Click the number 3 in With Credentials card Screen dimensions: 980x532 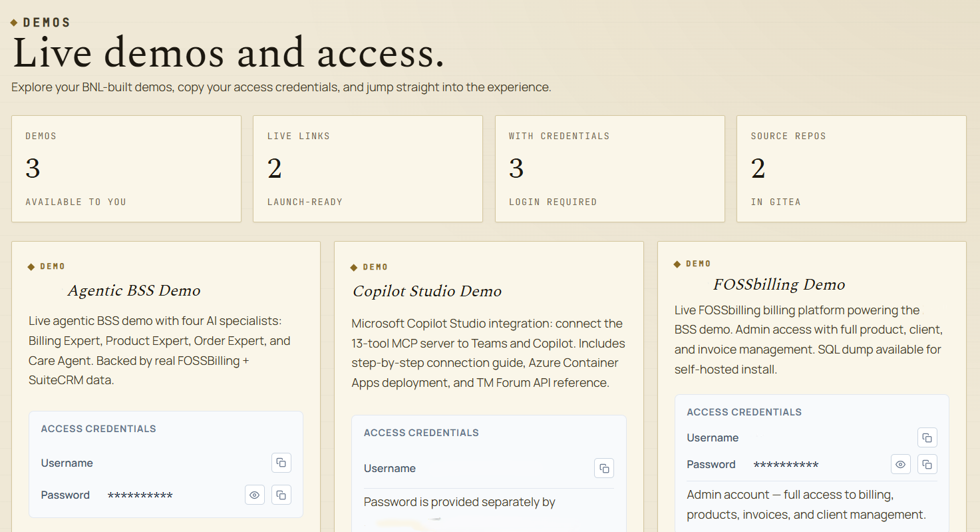click(516, 168)
